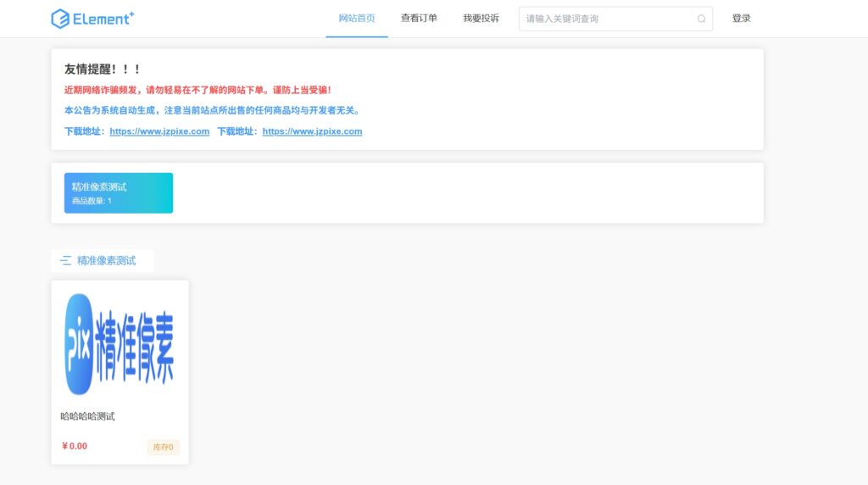This screenshot has width=868, height=485.
Task: Click the blue 本公告为系统自动生成 notice text
Action: pyautogui.click(x=213, y=111)
